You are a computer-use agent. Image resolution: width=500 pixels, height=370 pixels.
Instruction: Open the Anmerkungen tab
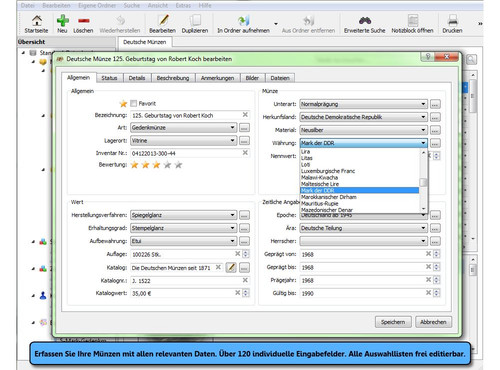[x=217, y=78]
